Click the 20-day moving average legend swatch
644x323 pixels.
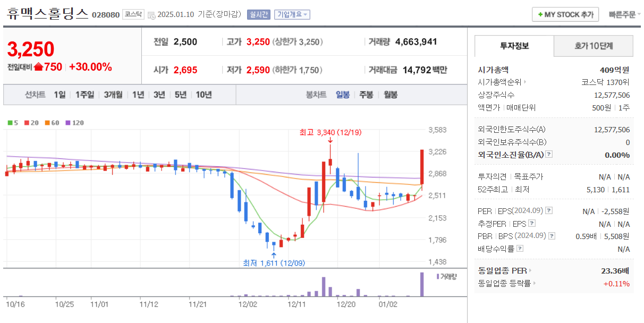(26, 123)
